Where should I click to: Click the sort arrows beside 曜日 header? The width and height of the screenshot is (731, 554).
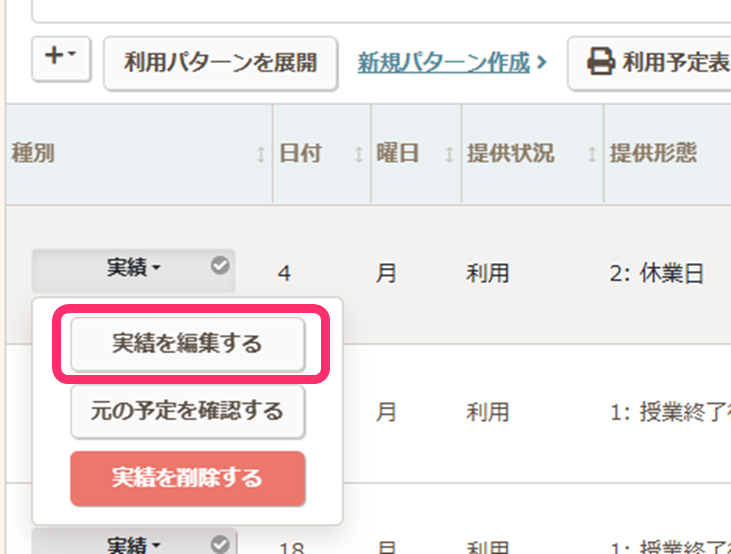449,155
